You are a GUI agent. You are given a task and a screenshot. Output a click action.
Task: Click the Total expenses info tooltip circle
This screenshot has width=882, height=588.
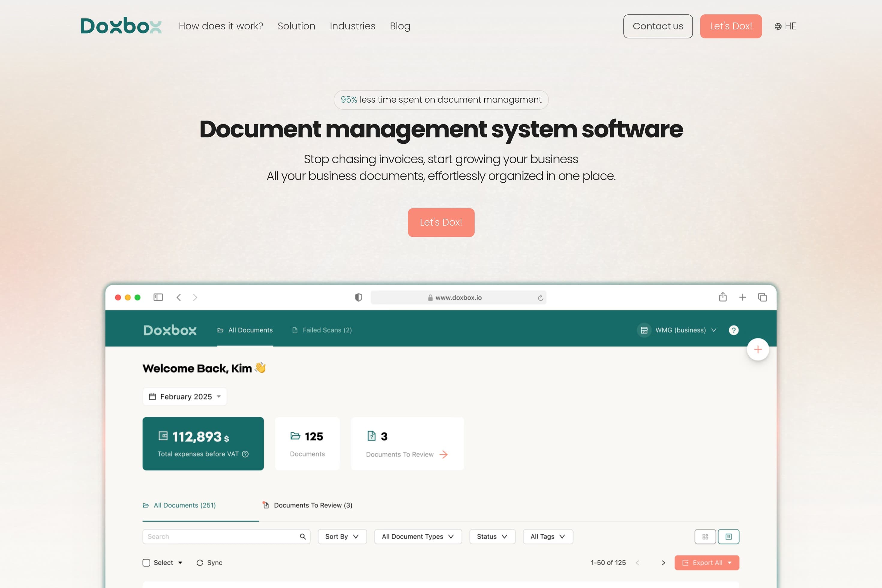pos(246,454)
